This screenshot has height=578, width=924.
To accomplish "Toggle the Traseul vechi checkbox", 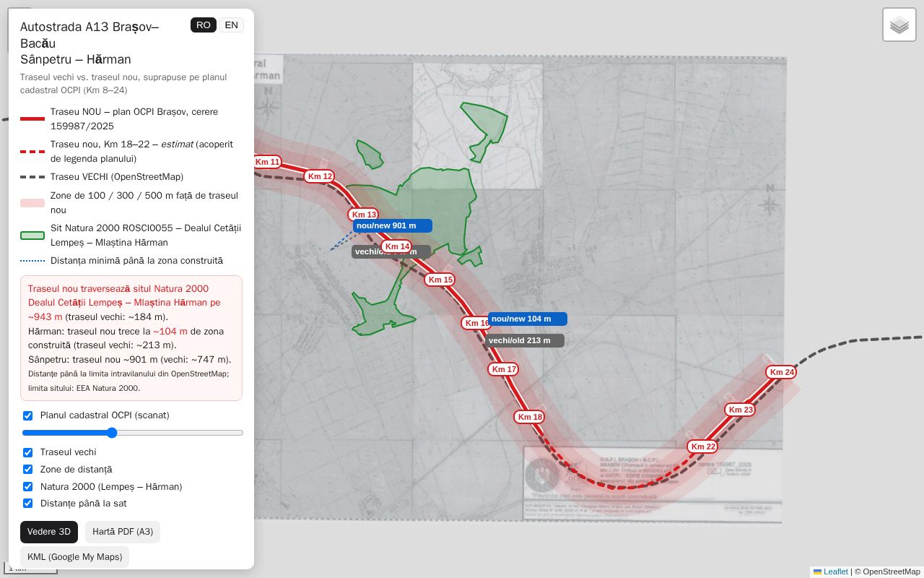I will [28, 452].
